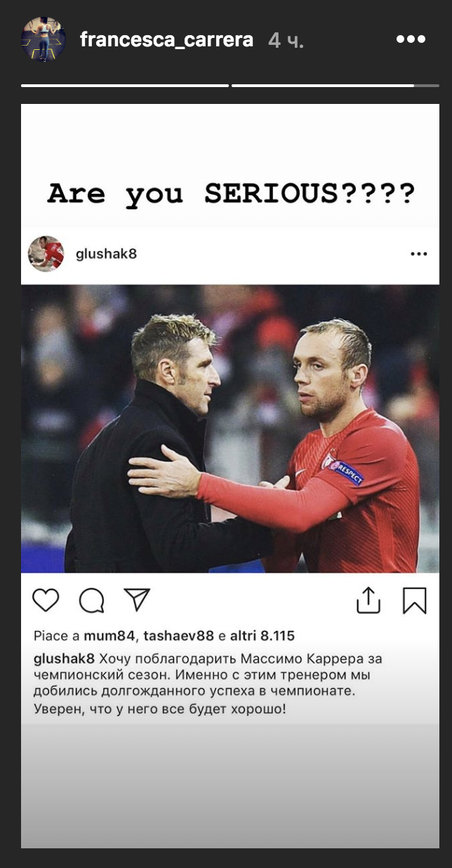Tap glushak8 name in the caption

pos(64,659)
